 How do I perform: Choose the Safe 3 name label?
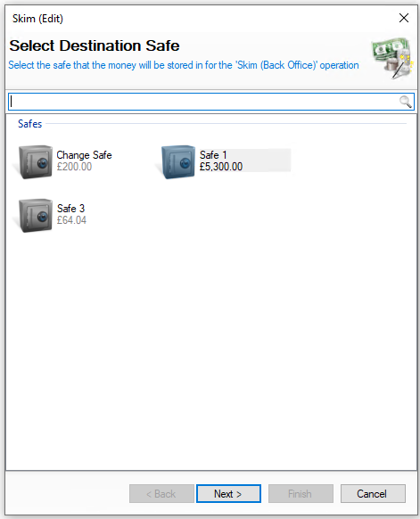70,209
